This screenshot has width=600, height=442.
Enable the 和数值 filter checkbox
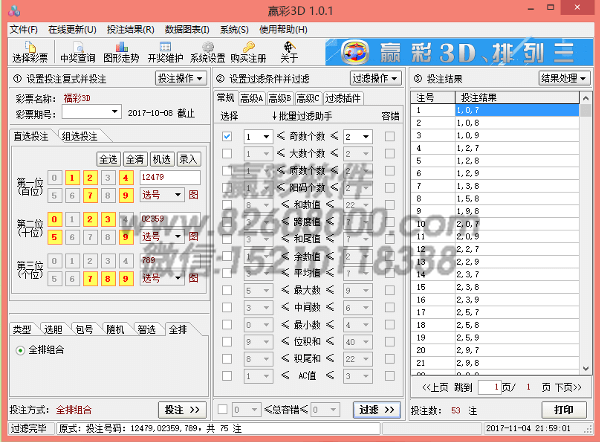point(227,205)
